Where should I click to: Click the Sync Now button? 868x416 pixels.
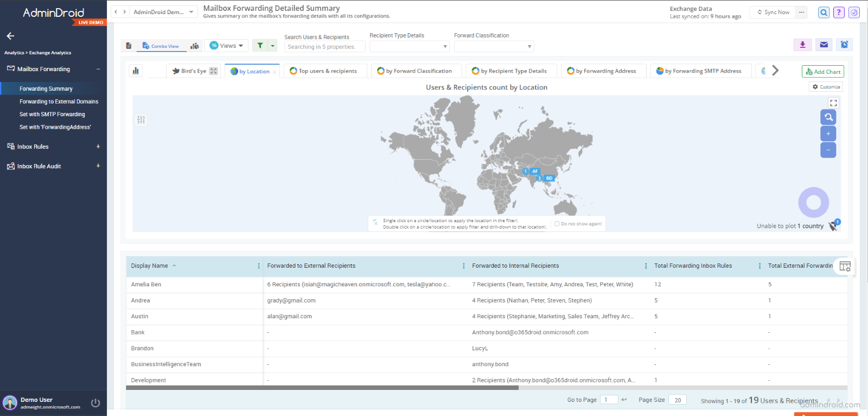tap(773, 12)
